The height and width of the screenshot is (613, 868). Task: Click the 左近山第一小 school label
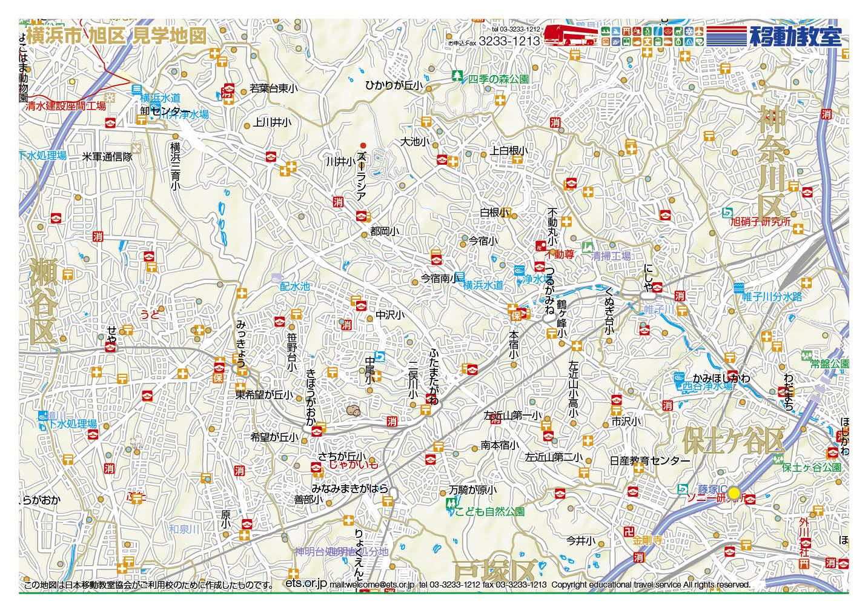[x=513, y=416]
